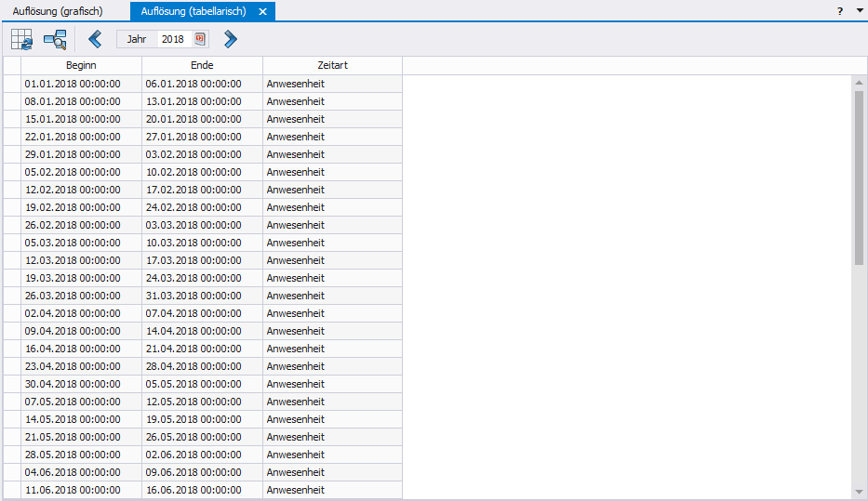Image resolution: width=868 pixels, height=501 pixels.
Task: Click the year input field showing 2018
Action: [172, 39]
